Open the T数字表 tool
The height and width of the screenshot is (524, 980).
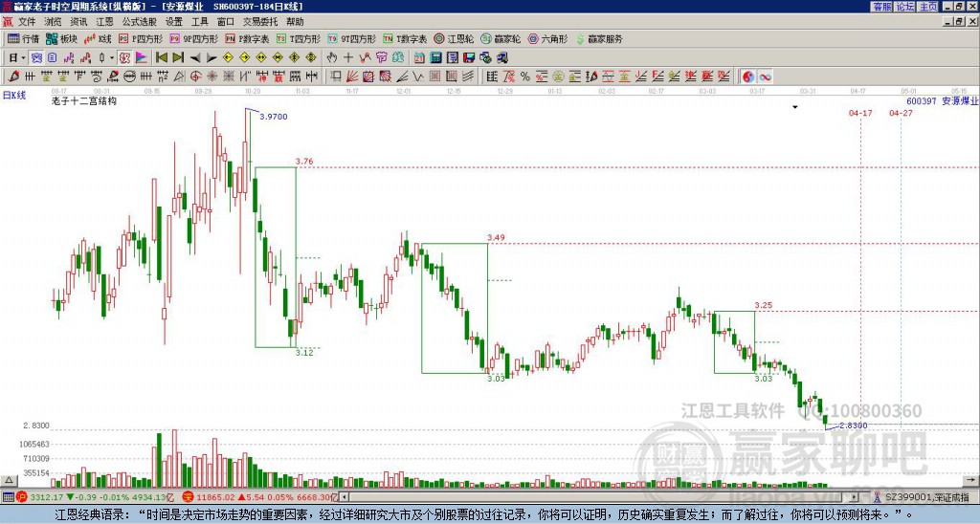coord(405,38)
